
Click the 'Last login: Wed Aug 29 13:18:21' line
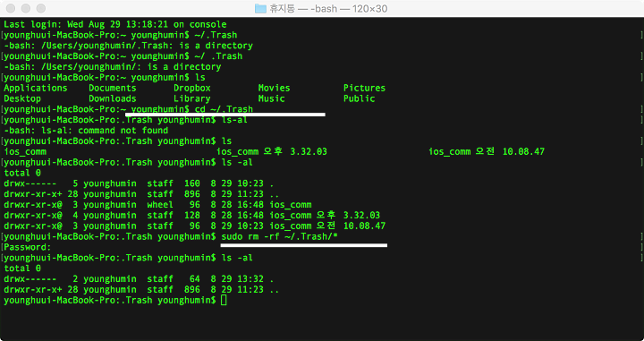click(115, 24)
